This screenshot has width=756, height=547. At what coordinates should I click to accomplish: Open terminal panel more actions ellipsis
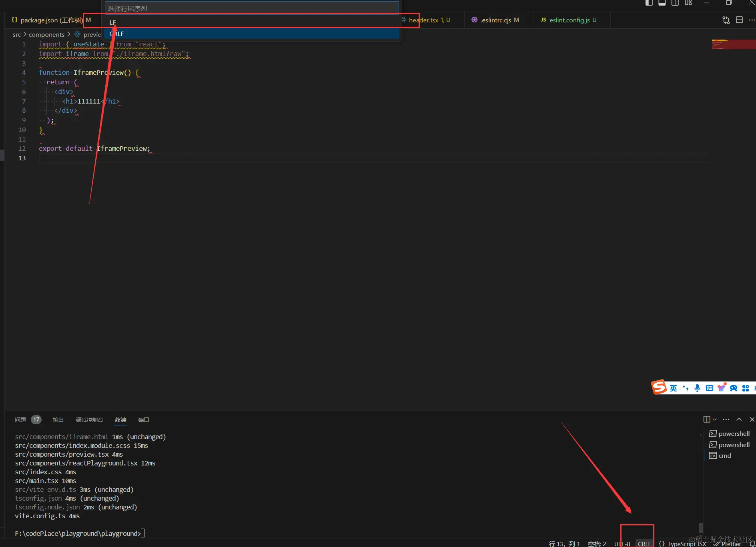click(x=726, y=419)
